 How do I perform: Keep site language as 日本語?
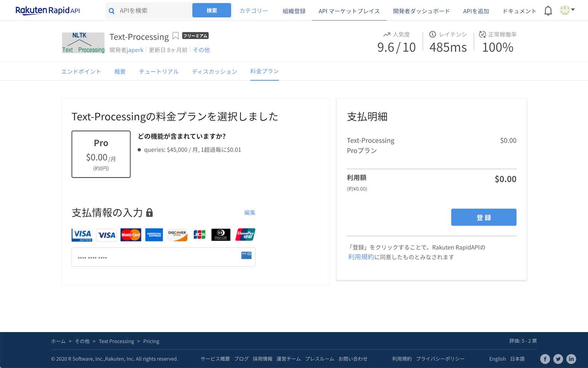pos(517,359)
